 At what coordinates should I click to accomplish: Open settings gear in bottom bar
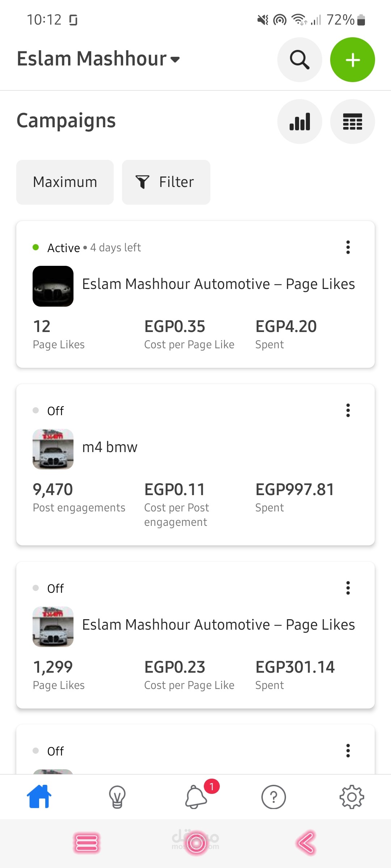click(x=352, y=797)
